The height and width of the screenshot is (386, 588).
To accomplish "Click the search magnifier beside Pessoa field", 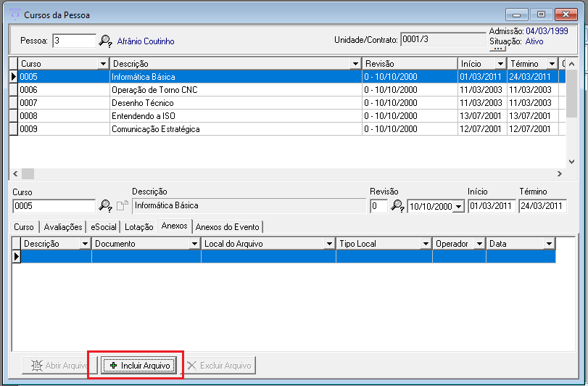I will [105, 41].
